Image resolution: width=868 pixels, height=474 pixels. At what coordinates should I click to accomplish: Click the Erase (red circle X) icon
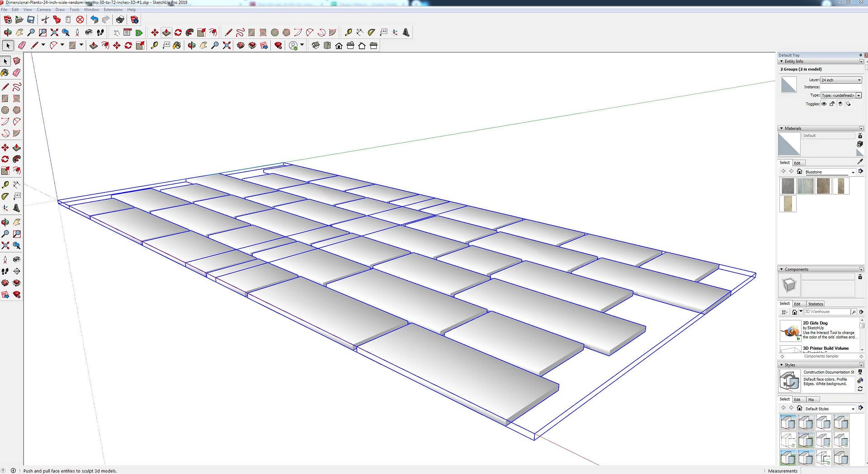click(80, 19)
